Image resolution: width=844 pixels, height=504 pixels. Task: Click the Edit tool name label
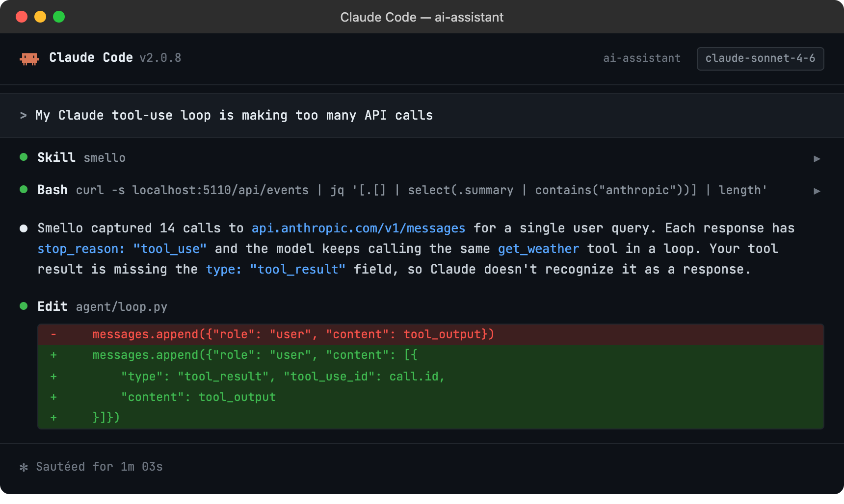click(53, 306)
